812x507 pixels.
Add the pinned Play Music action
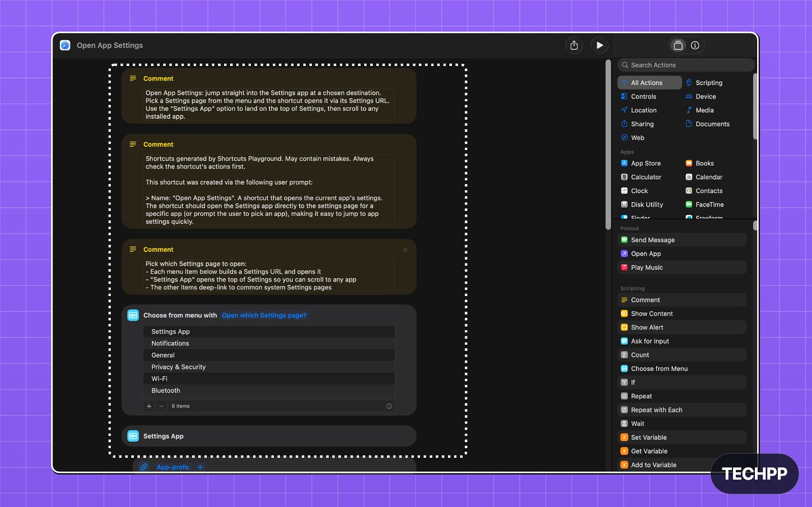tap(682, 267)
